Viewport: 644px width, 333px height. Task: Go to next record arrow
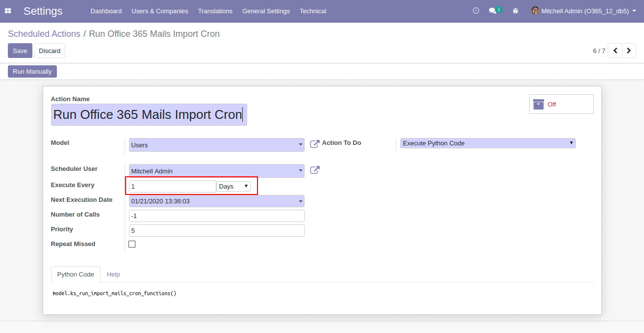[x=629, y=51]
